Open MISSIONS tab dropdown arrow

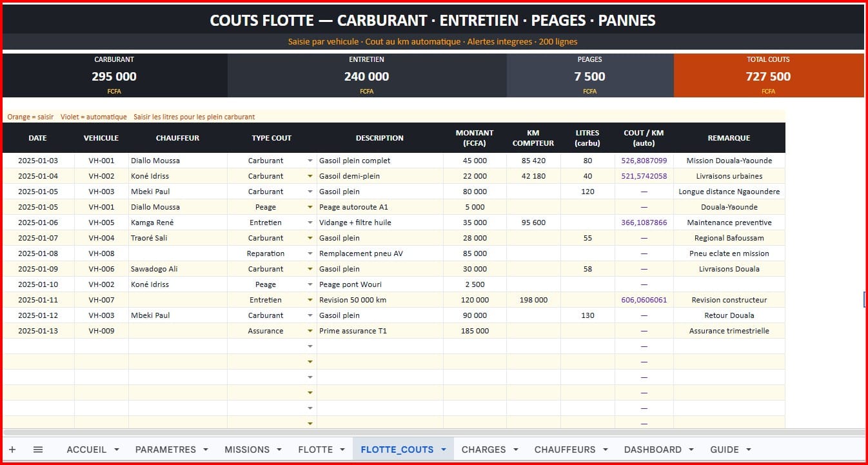[279, 450]
